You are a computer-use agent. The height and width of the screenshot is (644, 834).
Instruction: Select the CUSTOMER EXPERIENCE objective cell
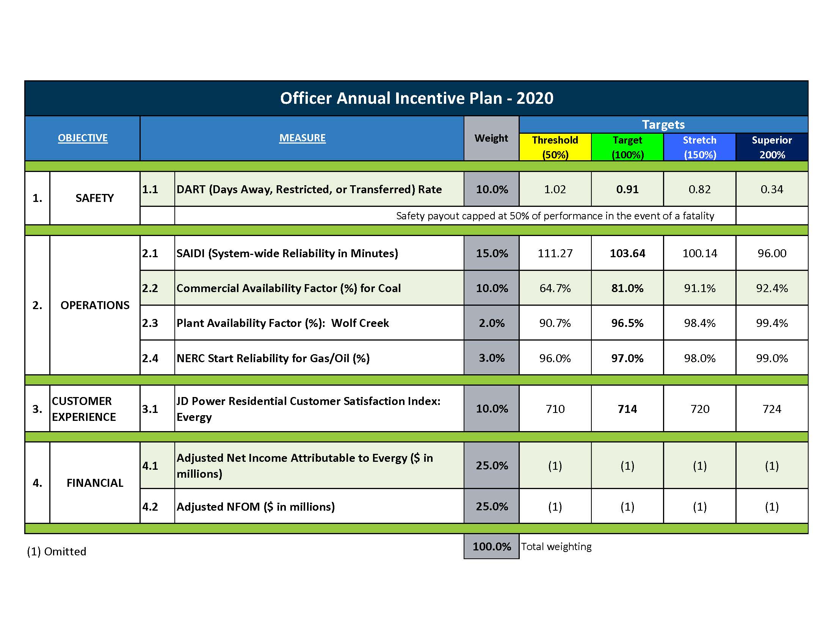95,409
